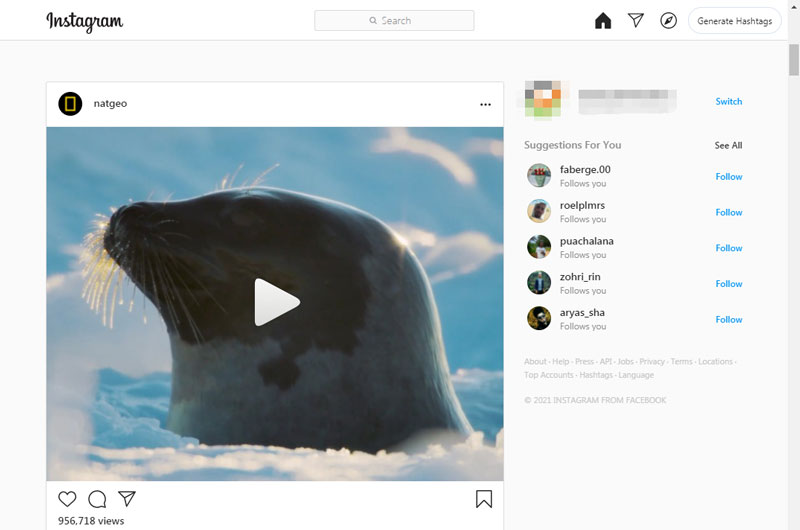Open the Explore compass icon
800x530 pixels.
(668, 20)
